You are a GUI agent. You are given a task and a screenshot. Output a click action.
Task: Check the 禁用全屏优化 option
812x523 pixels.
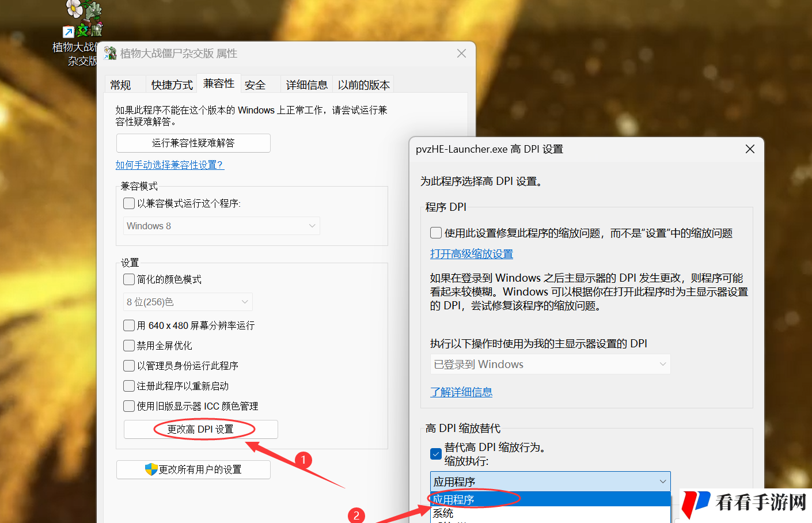point(129,346)
